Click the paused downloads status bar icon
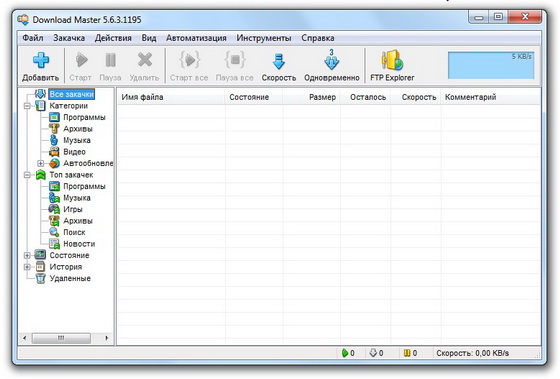Screen dimensions: 560x379 407,353
